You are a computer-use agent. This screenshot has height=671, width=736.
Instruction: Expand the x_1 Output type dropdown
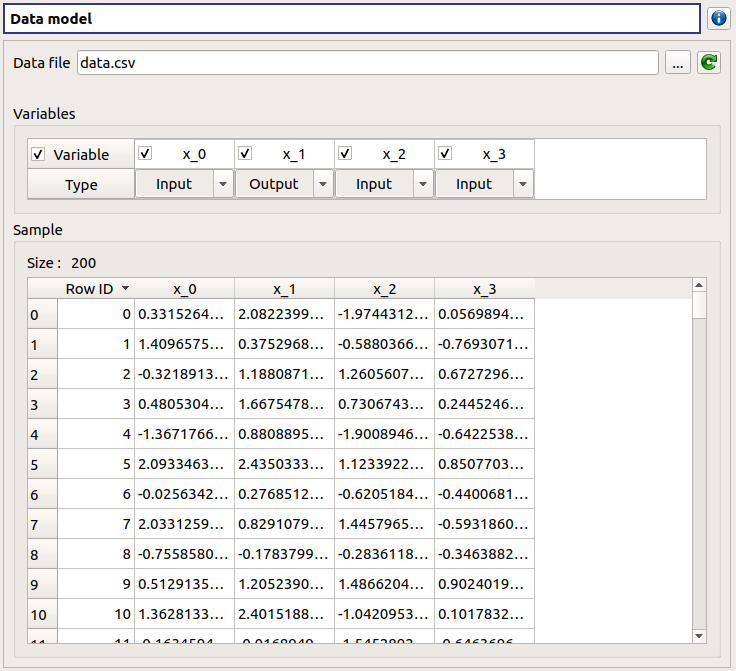click(284, 184)
